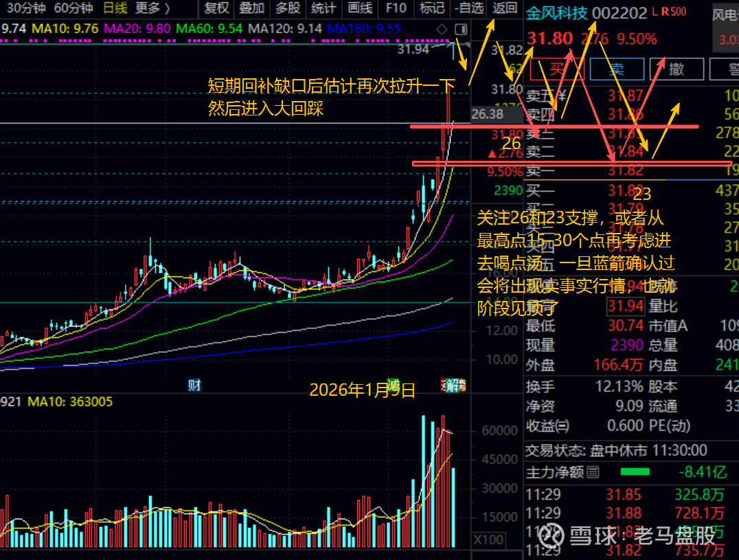Click the 31.94 high price label on chart

[413, 49]
